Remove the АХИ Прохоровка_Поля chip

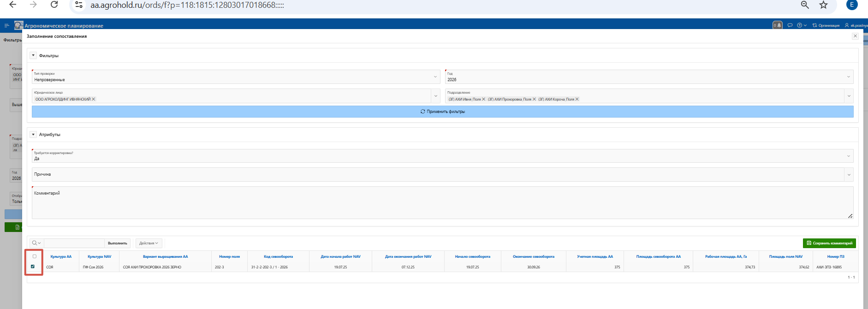tap(534, 99)
